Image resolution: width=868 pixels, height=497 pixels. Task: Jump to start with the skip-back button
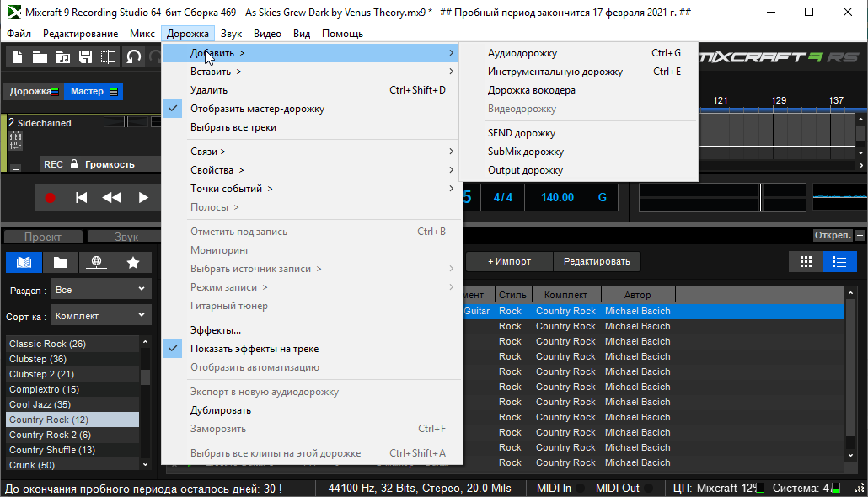coord(82,198)
